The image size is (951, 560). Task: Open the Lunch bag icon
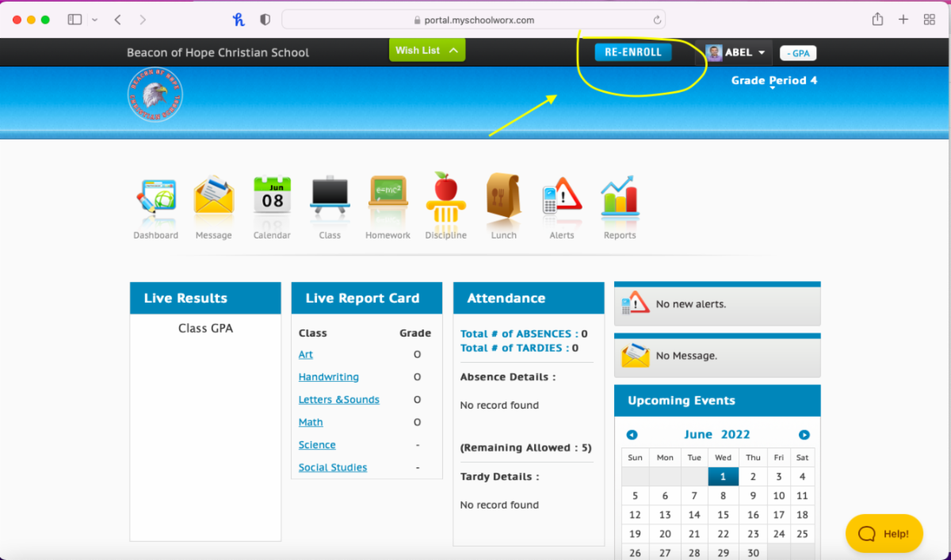tap(503, 196)
